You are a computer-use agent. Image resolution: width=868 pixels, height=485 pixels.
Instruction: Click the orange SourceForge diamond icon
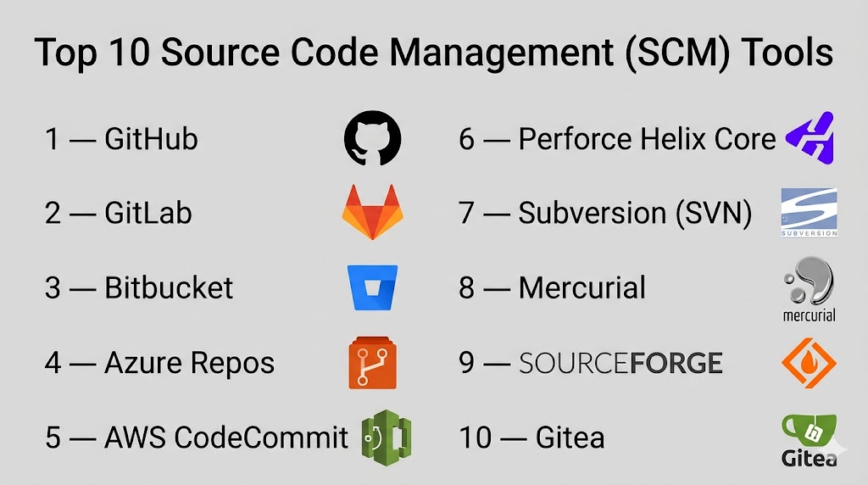808,363
